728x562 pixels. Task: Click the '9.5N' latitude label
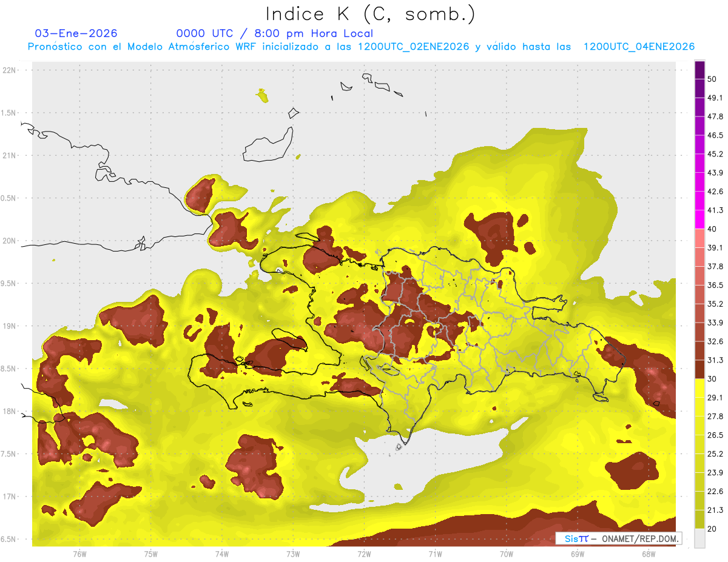[8, 284]
